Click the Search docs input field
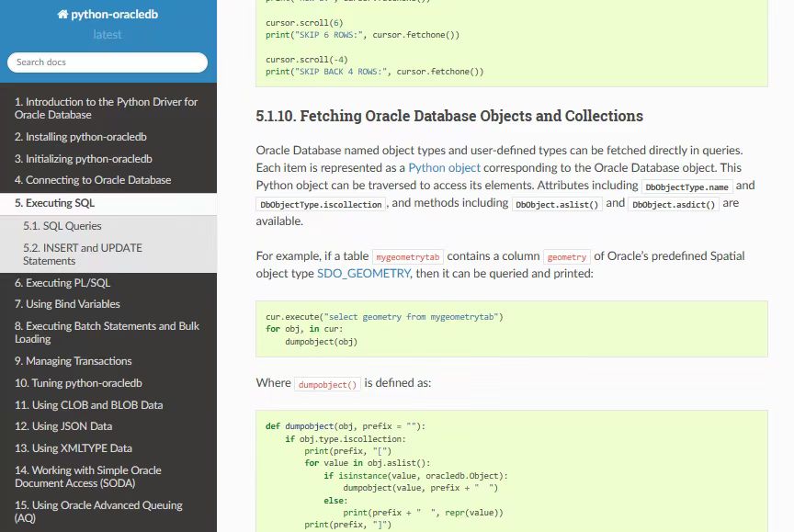The width and height of the screenshot is (794, 532). pos(108,62)
